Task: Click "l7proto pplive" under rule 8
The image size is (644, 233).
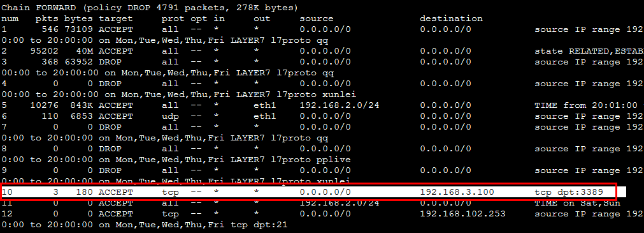Action: click(x=311, y=160)
